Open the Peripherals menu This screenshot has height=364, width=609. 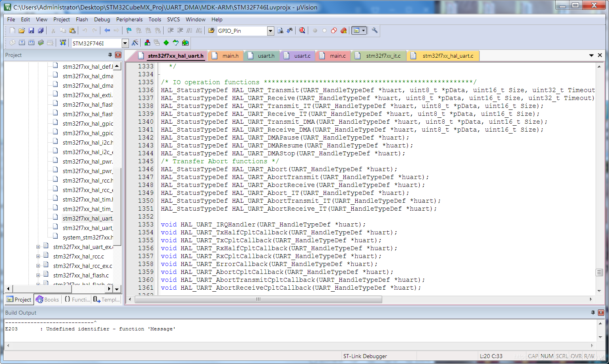point(129,19)
